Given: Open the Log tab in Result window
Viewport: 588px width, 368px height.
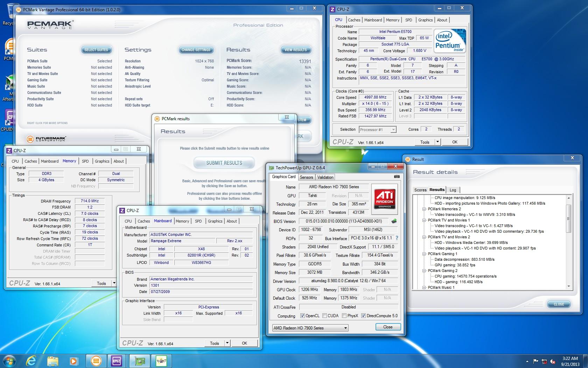Looking at the screenshot, I should (453, 190).
